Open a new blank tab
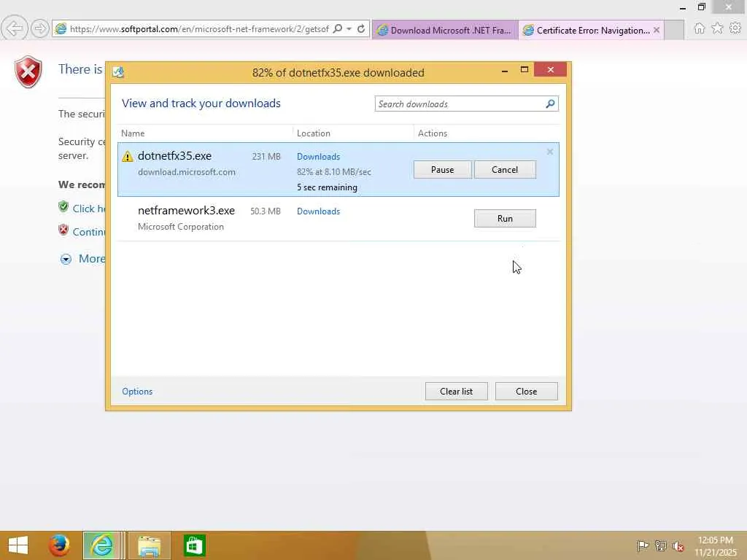The height and width of the screenshot is (560, 747). click(x=674, y=30)
